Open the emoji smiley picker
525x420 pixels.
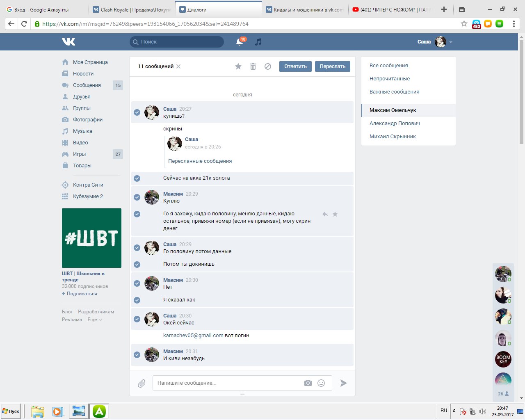click(321, 383)
